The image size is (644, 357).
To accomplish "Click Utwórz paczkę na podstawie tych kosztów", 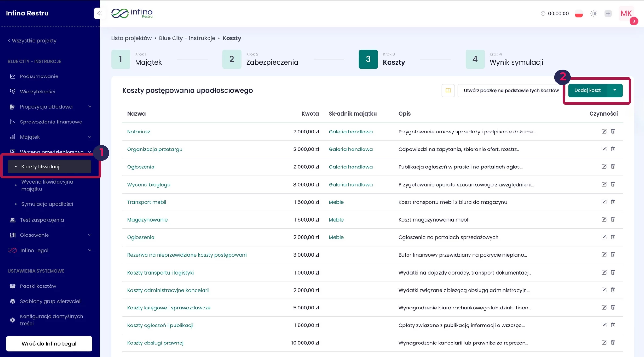I will [511, 91].
